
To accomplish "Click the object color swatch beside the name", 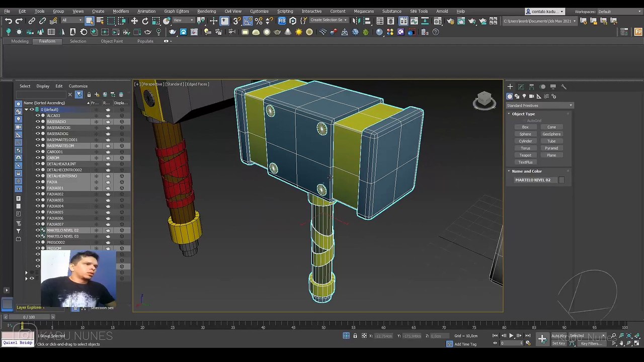I will point(561,180).
